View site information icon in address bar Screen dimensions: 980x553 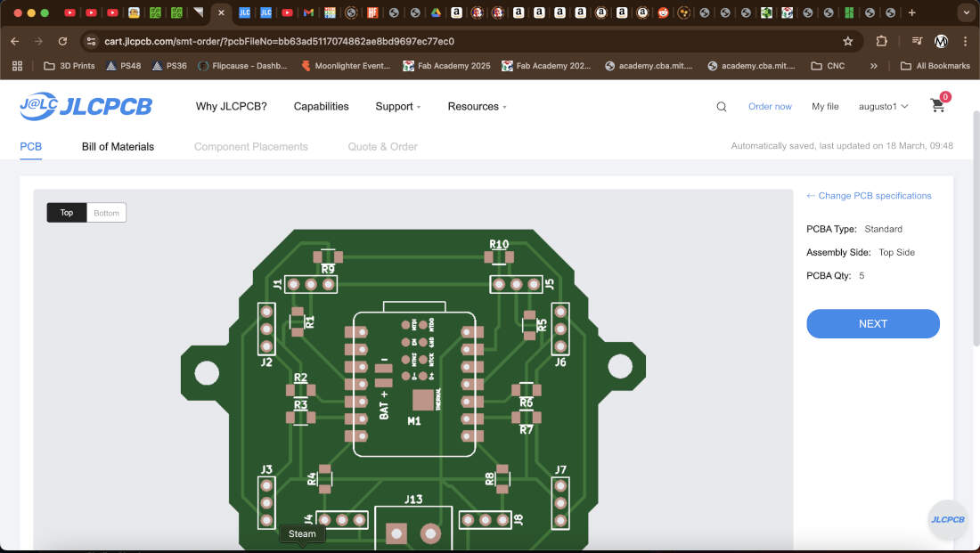pos(91,41)
